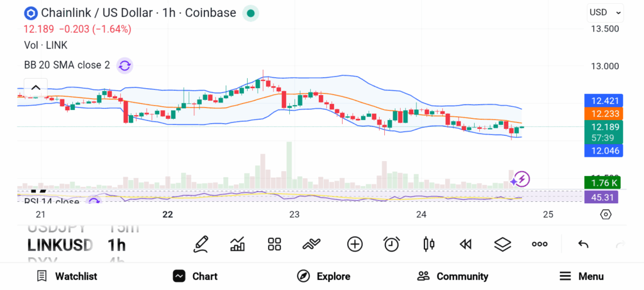Go to the Explore tab
The image size is (644, 290).
tap(323, 276)
